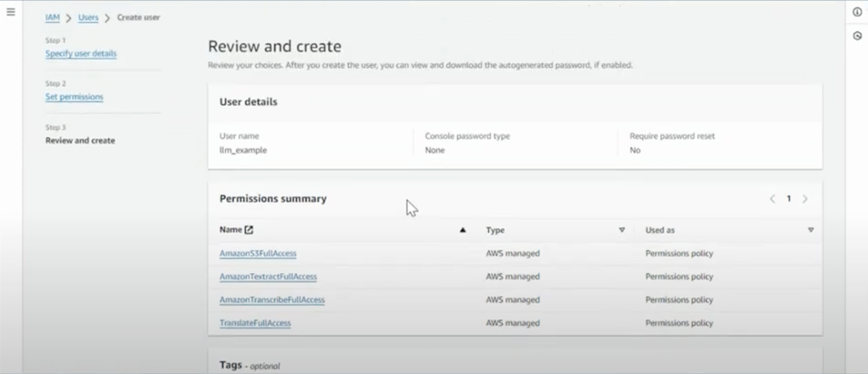
Task: Click the user name value llm_example
Action: point(243,150)
